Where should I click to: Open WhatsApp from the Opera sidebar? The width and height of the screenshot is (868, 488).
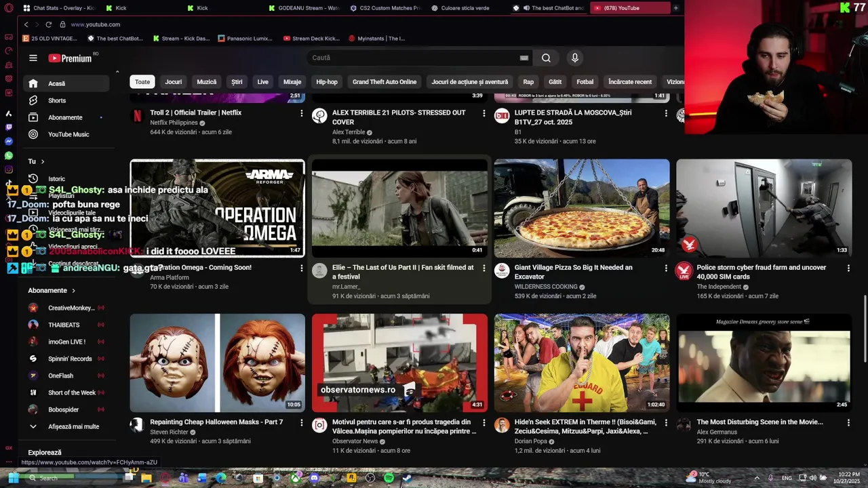9,156
